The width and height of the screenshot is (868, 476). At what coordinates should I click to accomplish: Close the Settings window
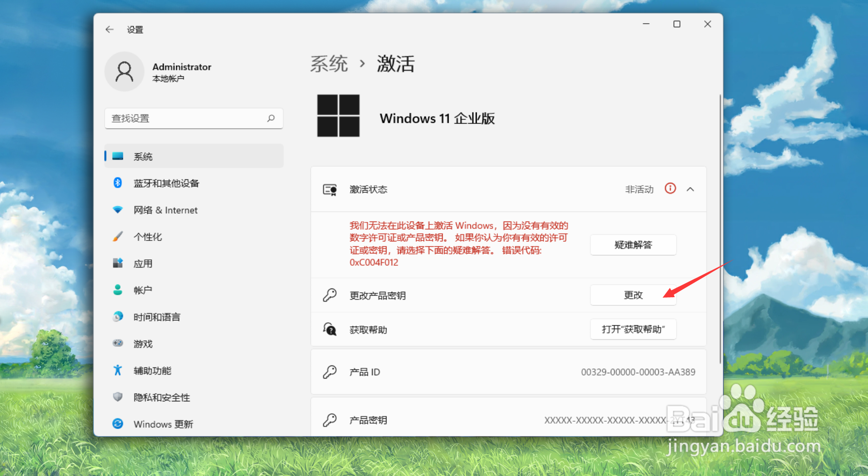(x=708, y=24)
